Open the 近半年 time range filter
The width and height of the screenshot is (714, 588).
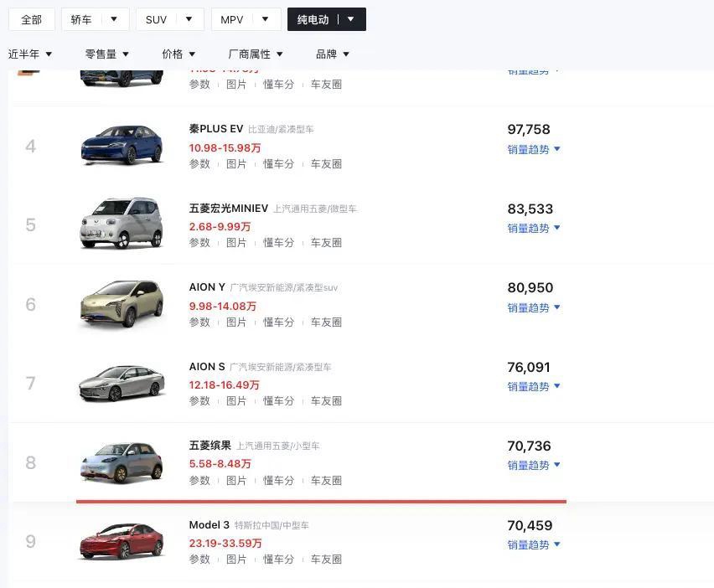(30, 54)
